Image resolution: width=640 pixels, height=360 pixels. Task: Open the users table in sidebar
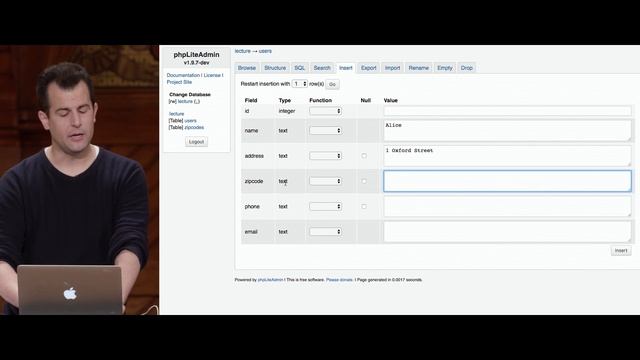click(190, 121)
